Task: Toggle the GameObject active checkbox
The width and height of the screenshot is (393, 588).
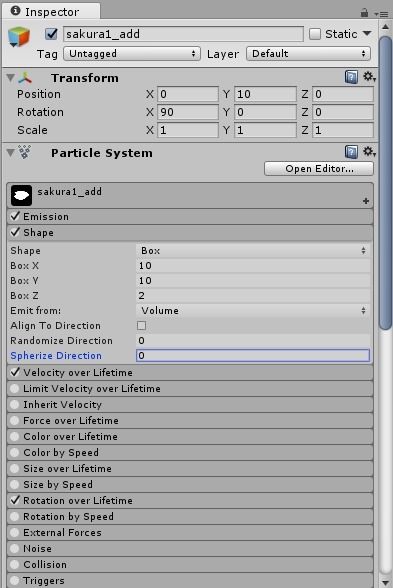Action: tap(51, 34)
